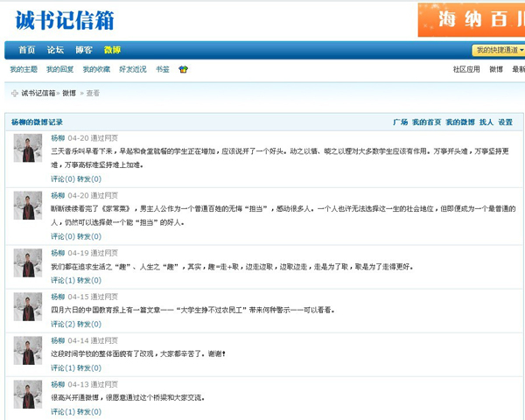
Task: Switch to the 微博 navigation tab
Action: click(x=112, y=50)
